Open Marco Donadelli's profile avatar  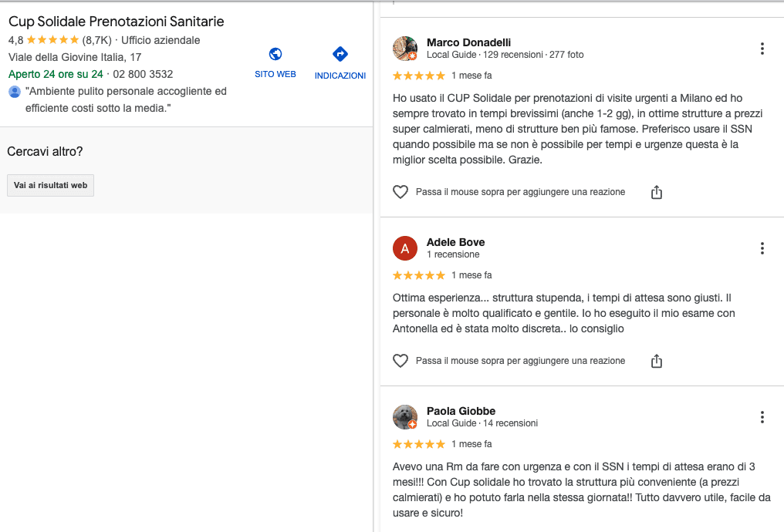pos(404,48)
